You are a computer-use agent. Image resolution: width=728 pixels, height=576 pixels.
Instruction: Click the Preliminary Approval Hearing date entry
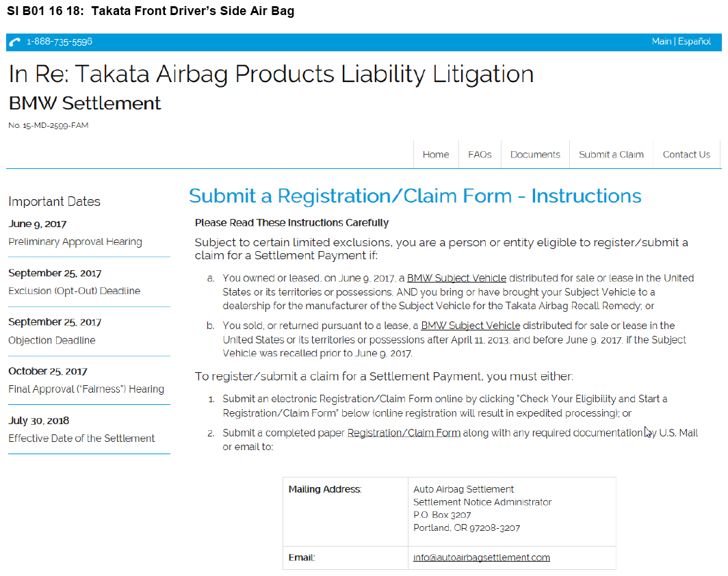coord(75,241)
